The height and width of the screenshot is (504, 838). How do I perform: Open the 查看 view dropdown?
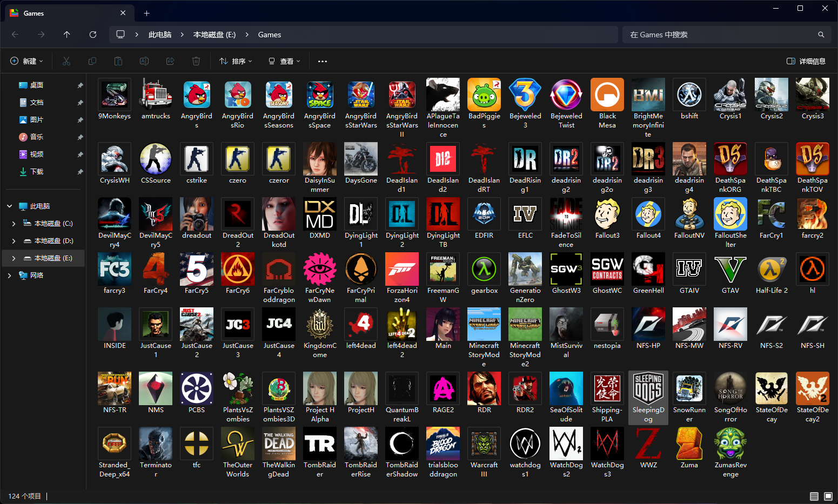click(285, 61)
